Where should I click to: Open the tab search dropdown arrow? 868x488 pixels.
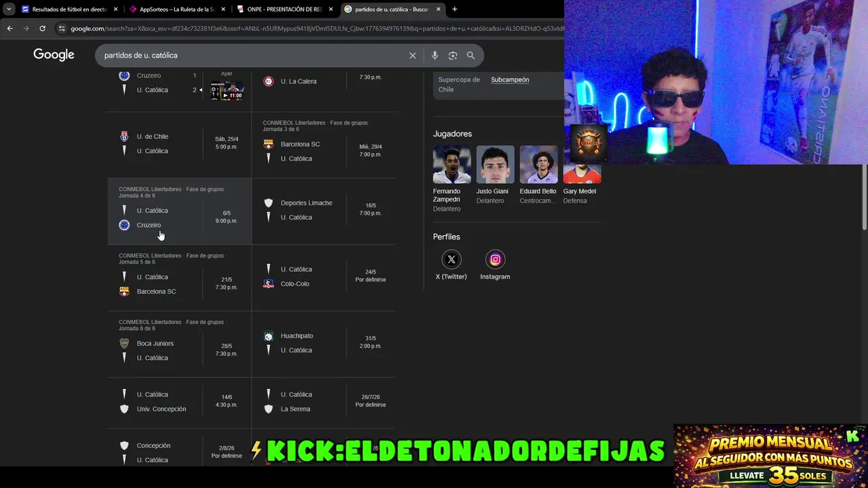[x=9, y=9]
